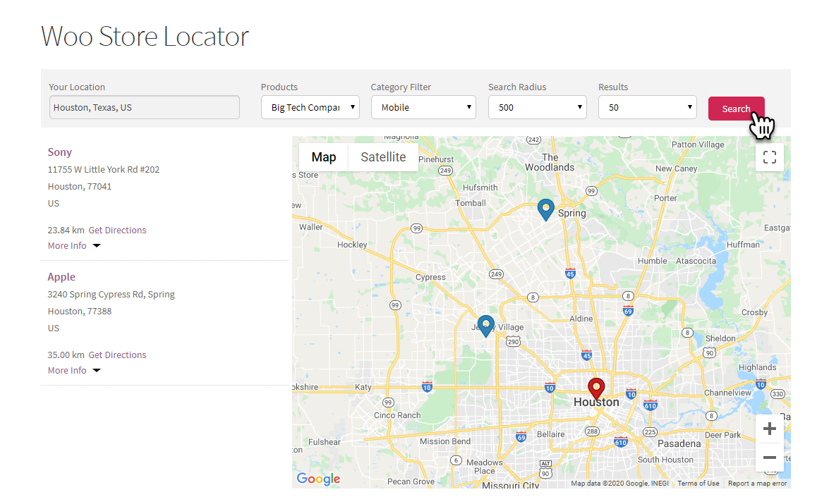Open the Search Radius dropdown
The height and width of the screenshot is (504, 829).
[x=538, y=107]
